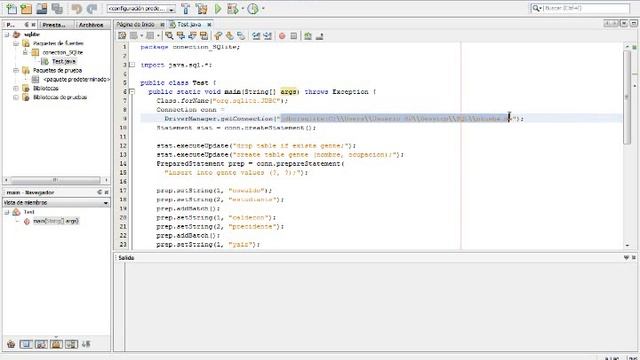Start macro recording with red circle icon
The height and width of the screenshot is (360, 640).
(x=282, y=36)
